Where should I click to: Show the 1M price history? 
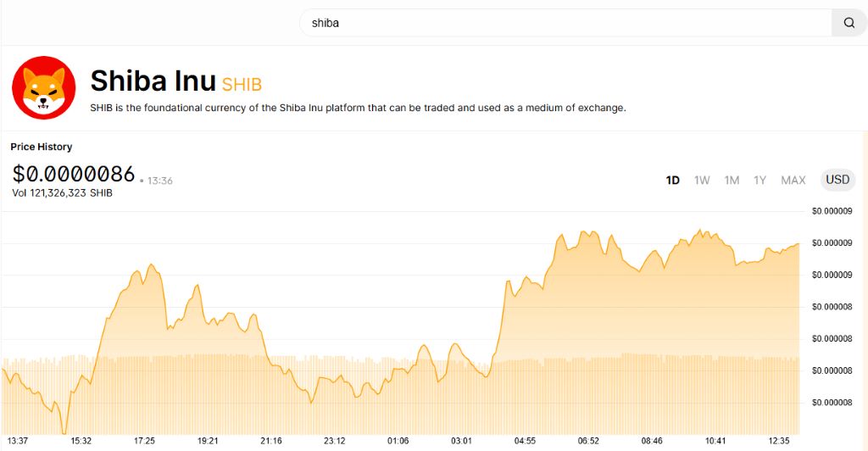tap(732, 180)
